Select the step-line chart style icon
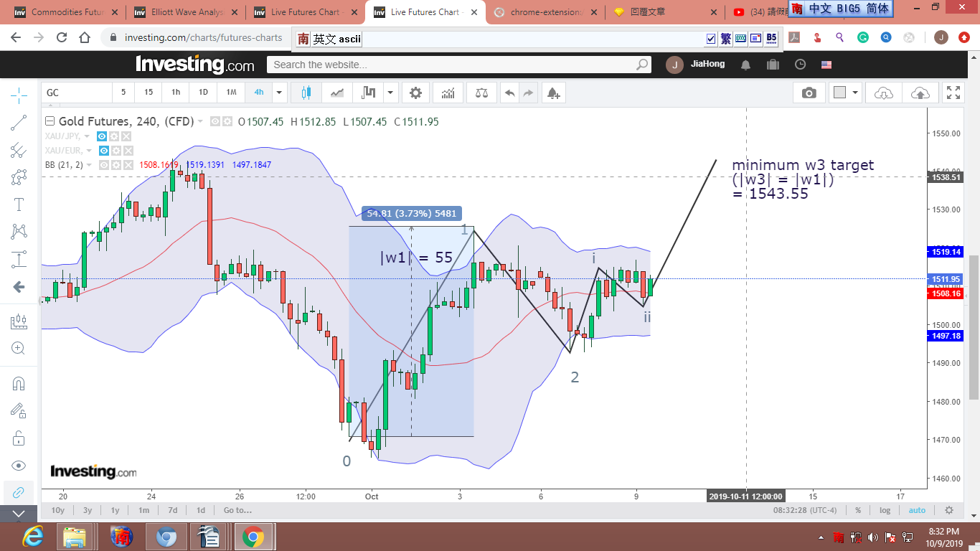 [369, 93]
